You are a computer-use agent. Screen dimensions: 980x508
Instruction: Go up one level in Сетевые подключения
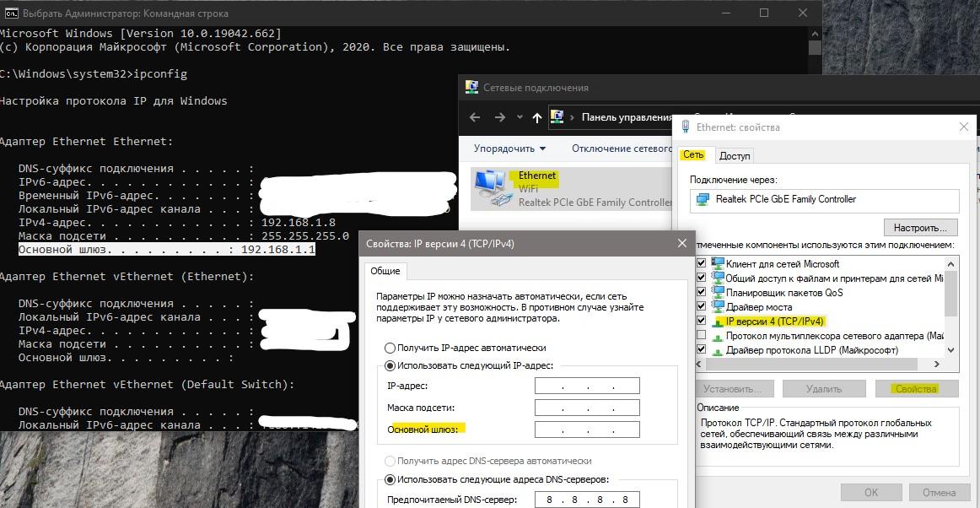[x=537, y=117]
